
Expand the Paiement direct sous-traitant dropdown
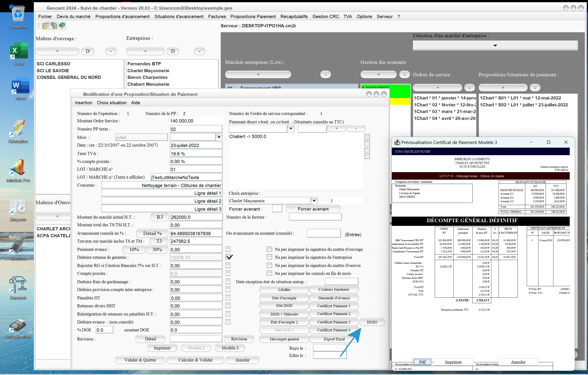click(290, 129)
